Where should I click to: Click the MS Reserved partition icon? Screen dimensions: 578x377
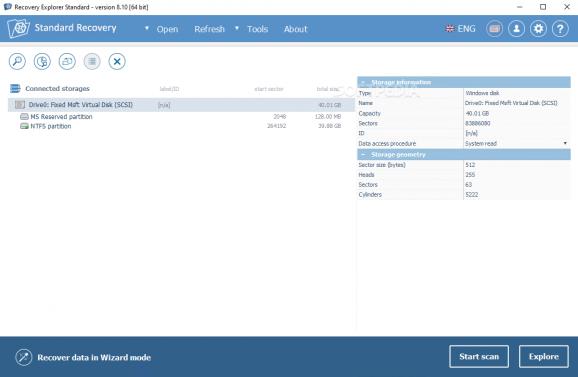coord(24,116)
